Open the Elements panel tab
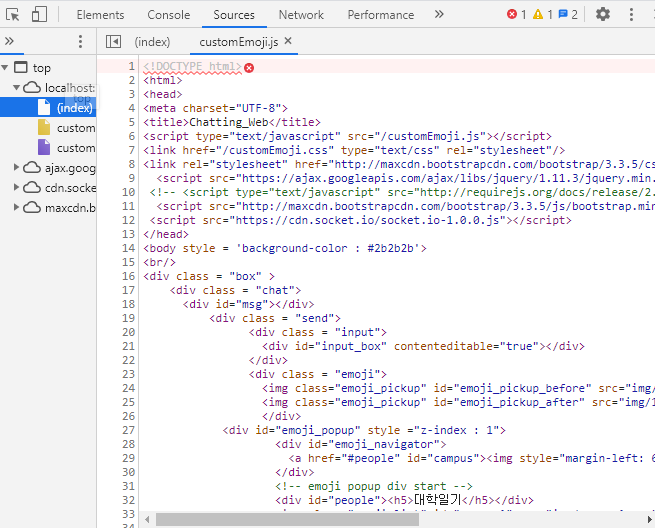 pos(100,15)
